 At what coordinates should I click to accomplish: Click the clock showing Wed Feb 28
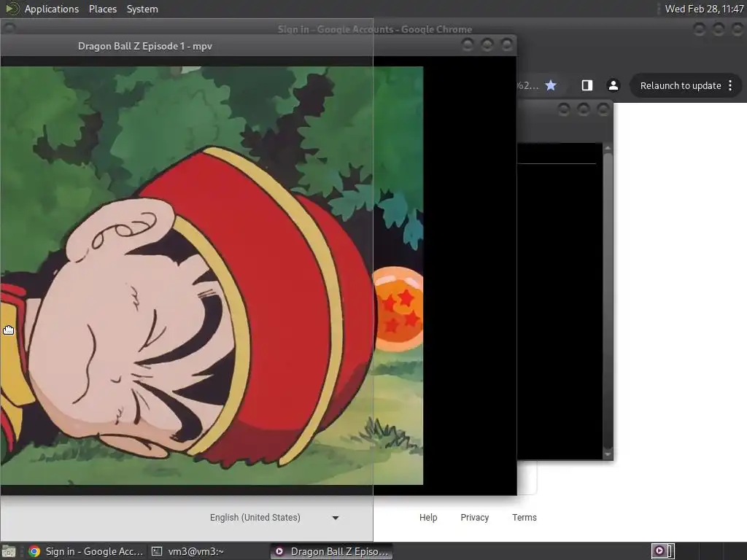pyautogui.click(x=704, y=9)
